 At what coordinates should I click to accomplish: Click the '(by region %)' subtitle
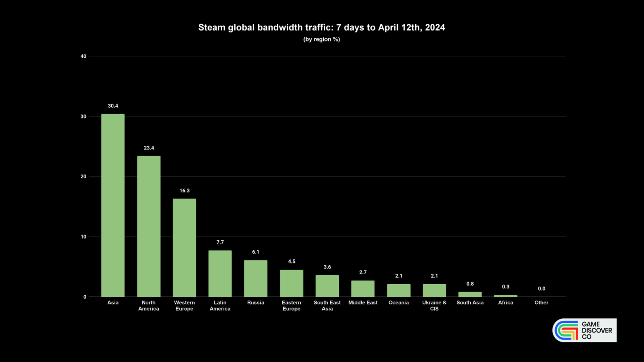click(322, 39)
